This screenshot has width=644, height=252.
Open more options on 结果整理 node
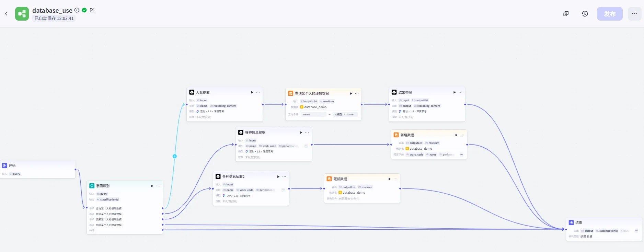tap(461, 92)
